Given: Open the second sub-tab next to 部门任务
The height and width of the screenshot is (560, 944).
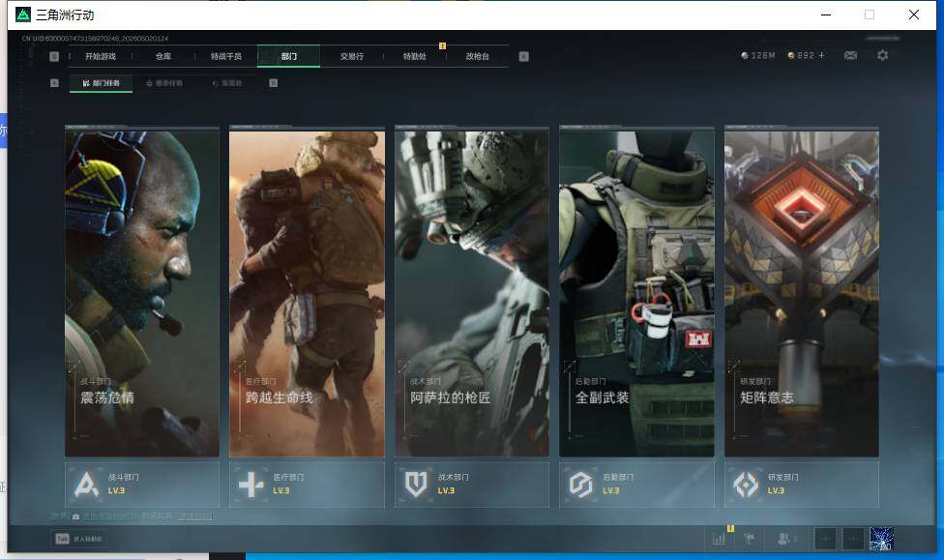Looking at the screenshot, I should pyautogui.click(x=164, y=83).
